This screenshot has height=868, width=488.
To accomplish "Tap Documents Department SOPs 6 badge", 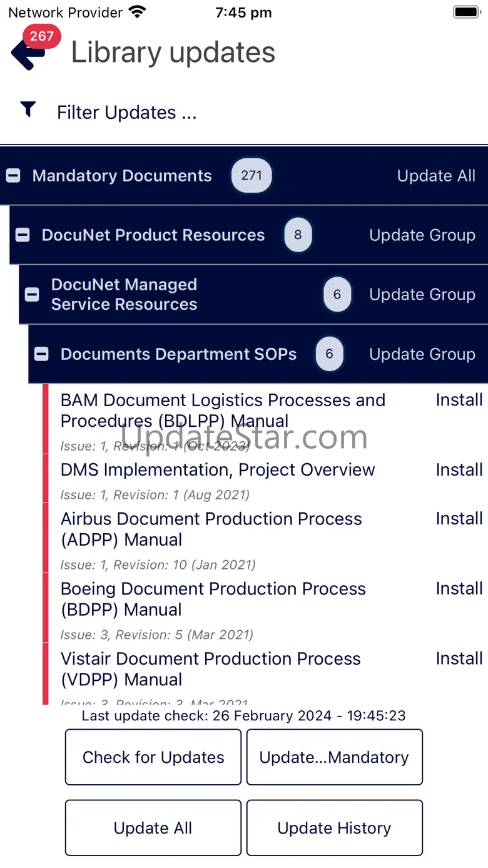I will 329,354.
